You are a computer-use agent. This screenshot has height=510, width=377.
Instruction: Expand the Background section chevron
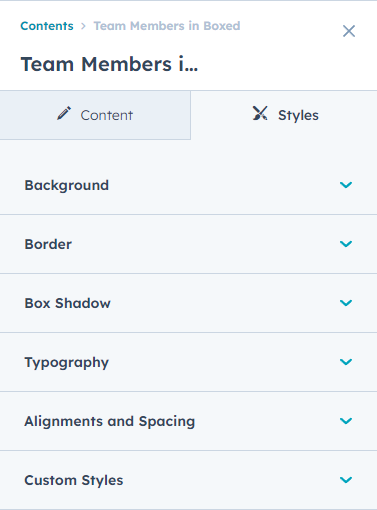click(346, 185)
